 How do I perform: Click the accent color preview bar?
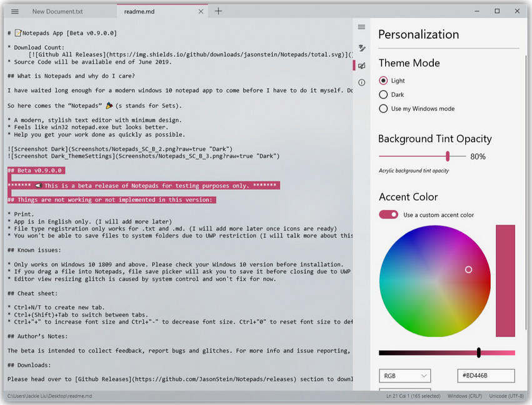(x=505, y=281)
